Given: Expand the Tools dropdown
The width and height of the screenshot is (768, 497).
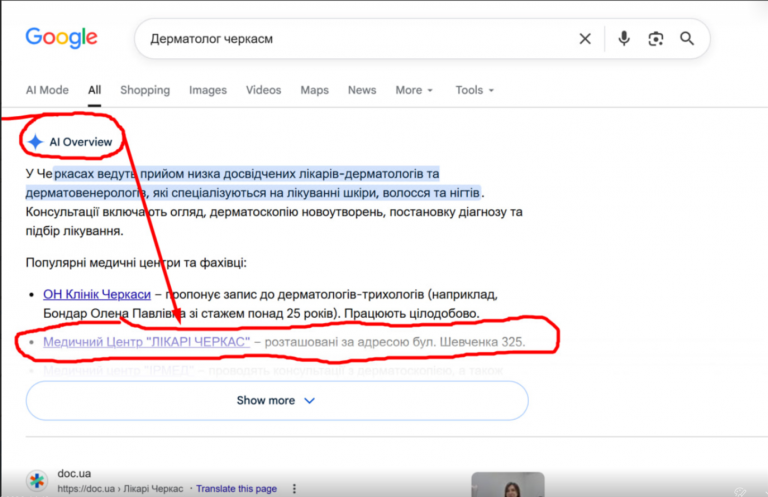Looking at the screenshot, I should [475, 90].
